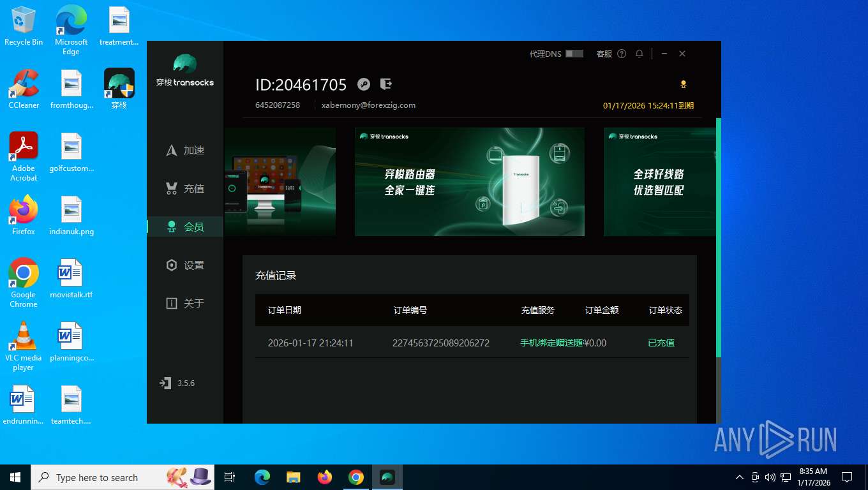Select the fromthoug... image file
Image resolution: width=868 pixels, height=490 pixels.
point(71,89)
